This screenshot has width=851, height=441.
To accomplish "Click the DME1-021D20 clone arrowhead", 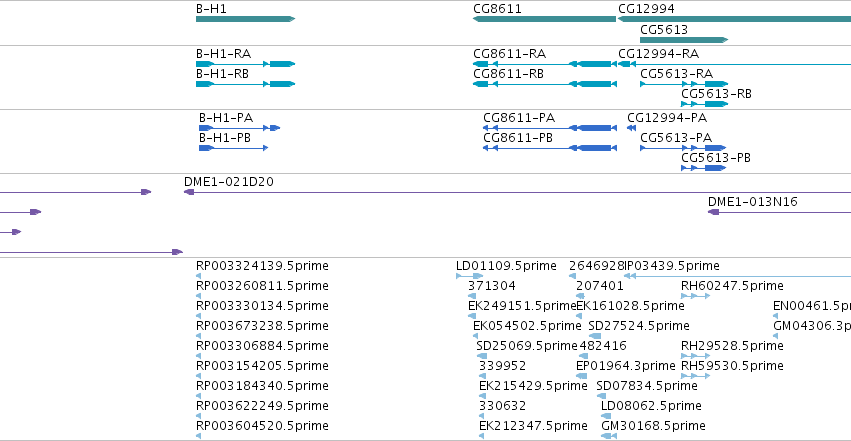I will tap(189, 192).
